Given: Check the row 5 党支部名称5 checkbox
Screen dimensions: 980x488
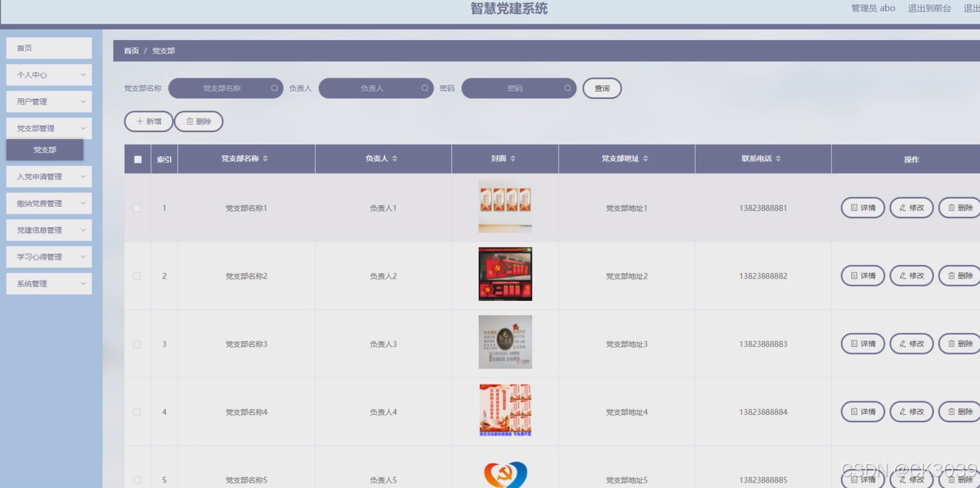Looking at the screenshot, I should click(137, 480).
